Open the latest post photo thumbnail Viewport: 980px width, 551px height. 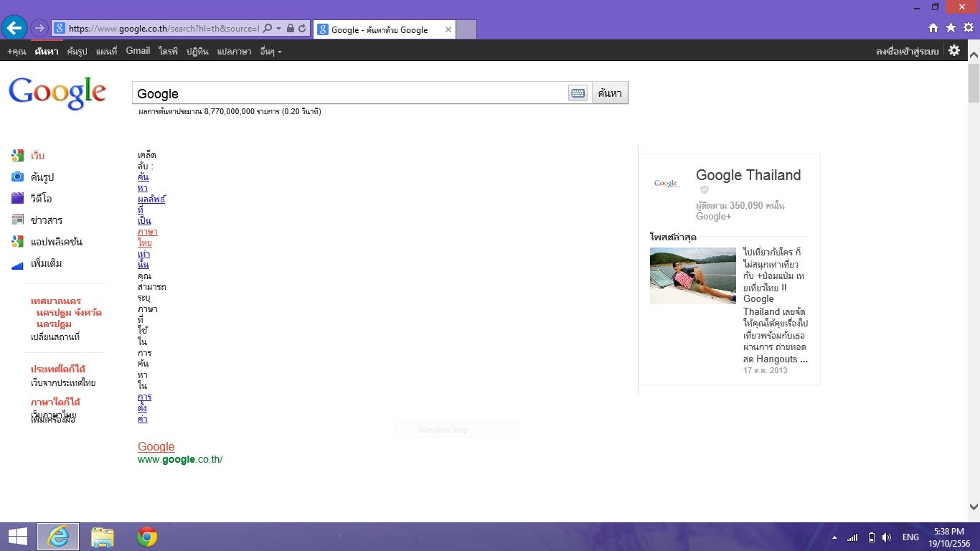pyautogui.click(x=693, y=275)
